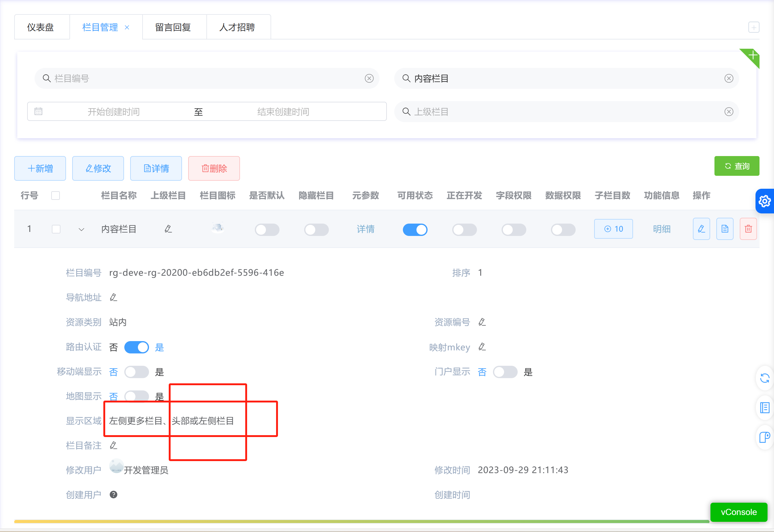
Task: Enable the 移动端显示 switch
Action: [136, 372]
